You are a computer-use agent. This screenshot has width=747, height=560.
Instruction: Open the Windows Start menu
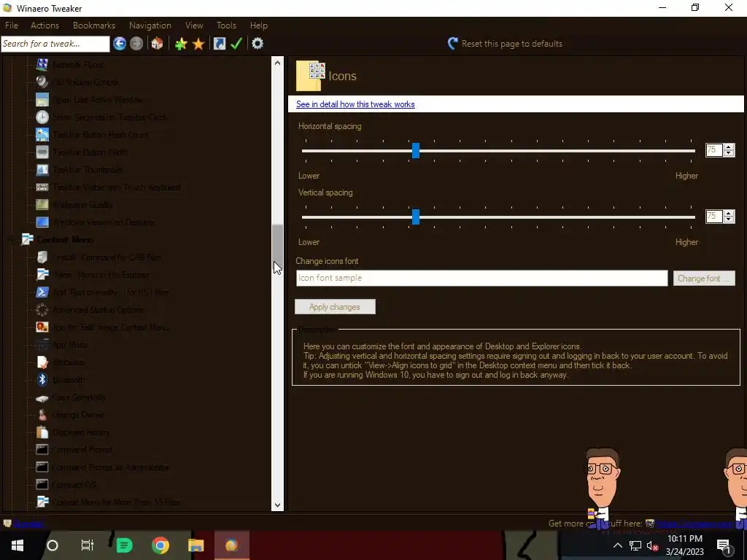point(18,545)
